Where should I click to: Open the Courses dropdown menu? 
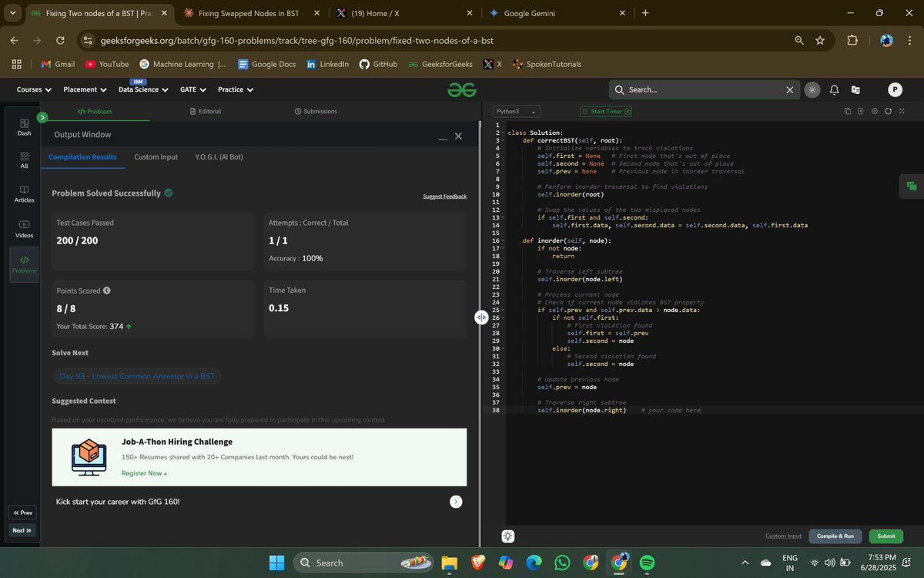(x=34, y=89)
